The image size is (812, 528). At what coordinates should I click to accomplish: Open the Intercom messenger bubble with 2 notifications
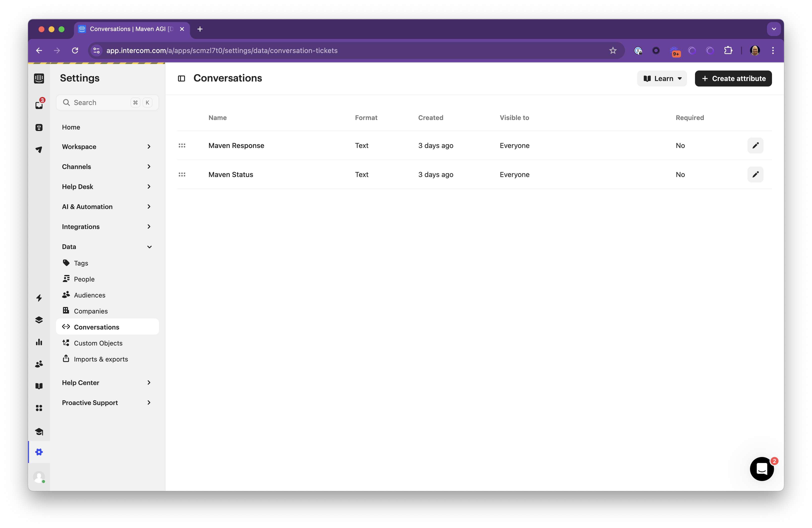coord(761,469)
